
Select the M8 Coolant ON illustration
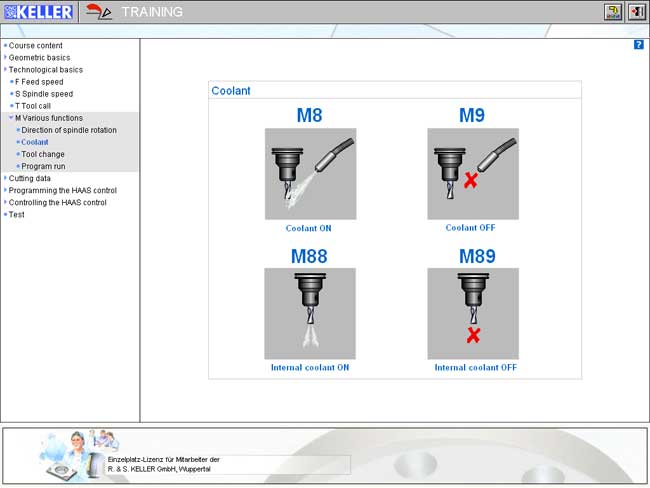(x=310, y=174)
